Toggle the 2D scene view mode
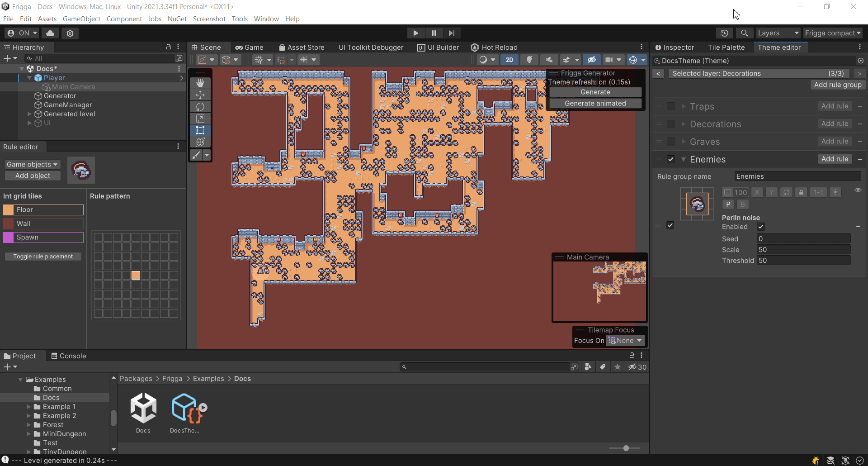The width and height of the screenshot is (868, 466). coord(509,60)
